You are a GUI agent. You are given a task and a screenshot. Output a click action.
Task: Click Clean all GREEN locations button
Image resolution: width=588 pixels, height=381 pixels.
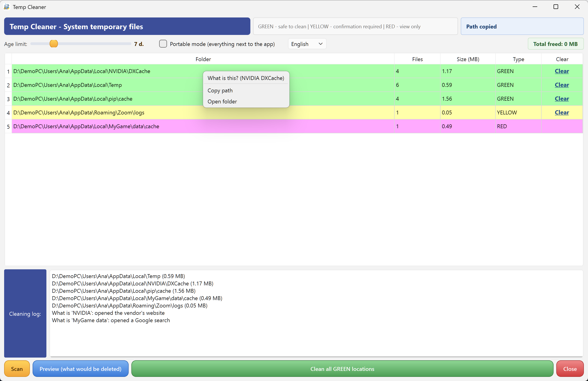pos(342,369)
